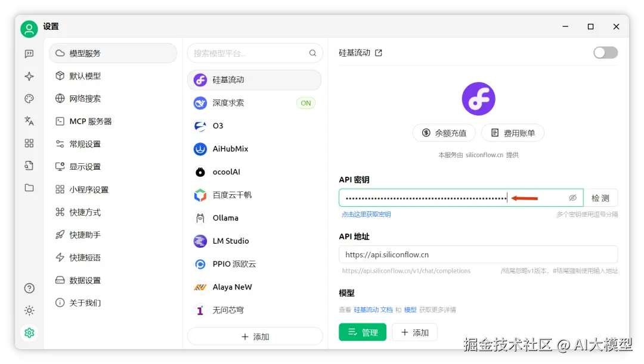
Task: Click 添加 button next to 管理
Action: tap(415, 332)
